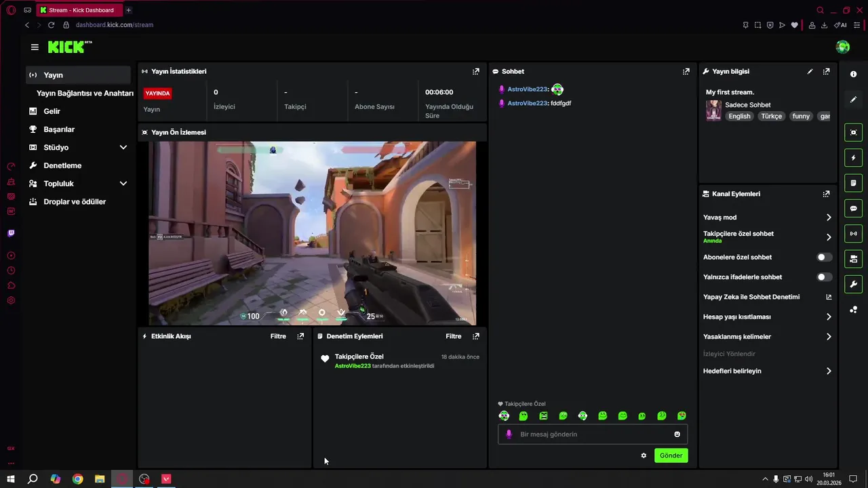Click the green Gönder button
The image size is (868, 488).
pyautogui.click(x=671, y=455)
